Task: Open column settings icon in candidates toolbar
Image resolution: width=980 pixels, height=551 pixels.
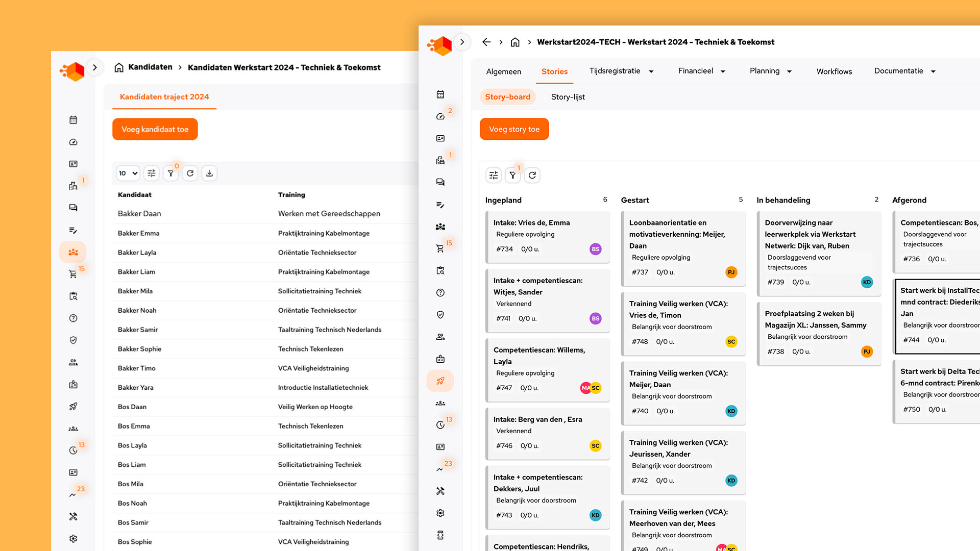Action: point(152,173)
